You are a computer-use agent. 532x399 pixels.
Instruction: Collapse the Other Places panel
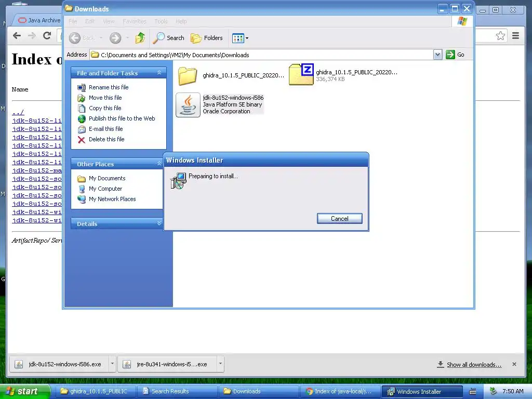(159, 164)
